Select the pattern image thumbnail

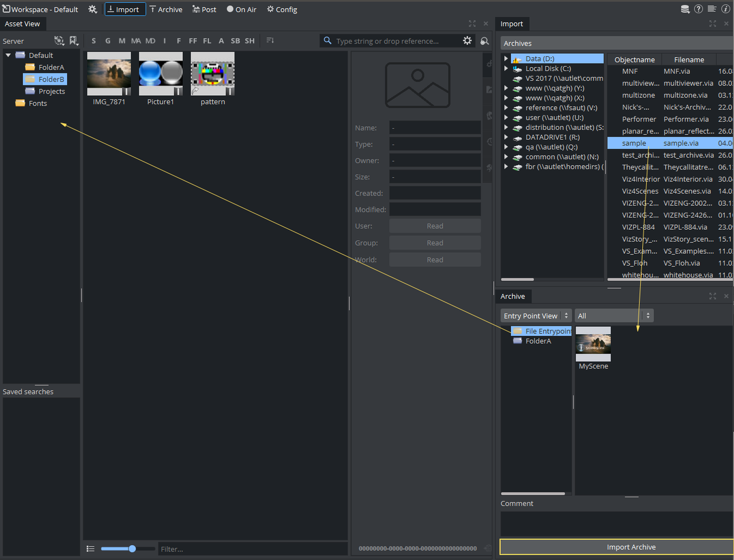point(213,74)
